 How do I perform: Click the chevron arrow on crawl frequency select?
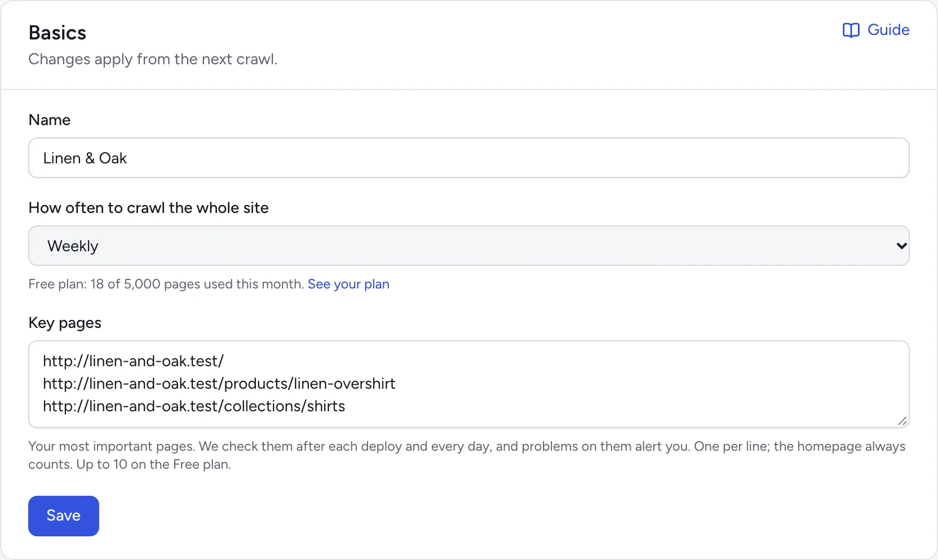(x=901, y=246)
